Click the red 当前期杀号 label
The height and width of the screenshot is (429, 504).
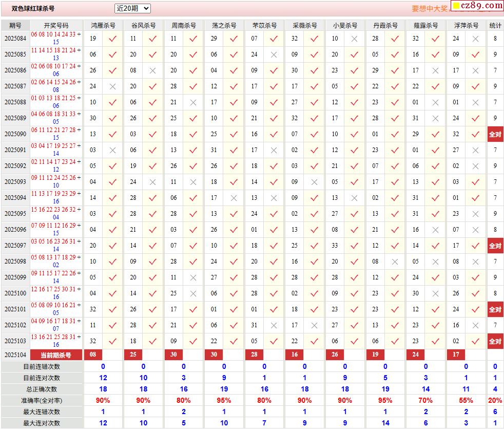point(56,355)
